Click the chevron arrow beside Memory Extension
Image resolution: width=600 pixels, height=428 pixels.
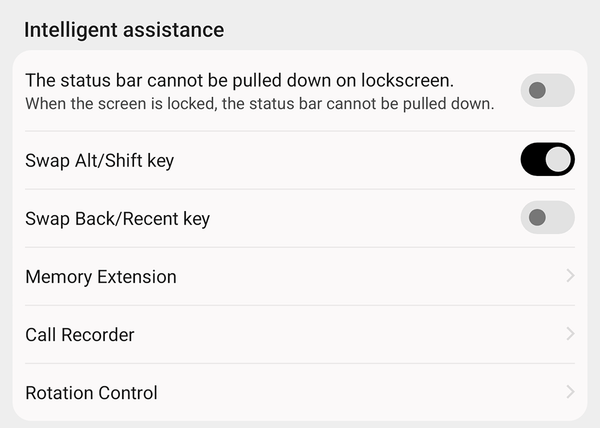[x=570, y=276]
